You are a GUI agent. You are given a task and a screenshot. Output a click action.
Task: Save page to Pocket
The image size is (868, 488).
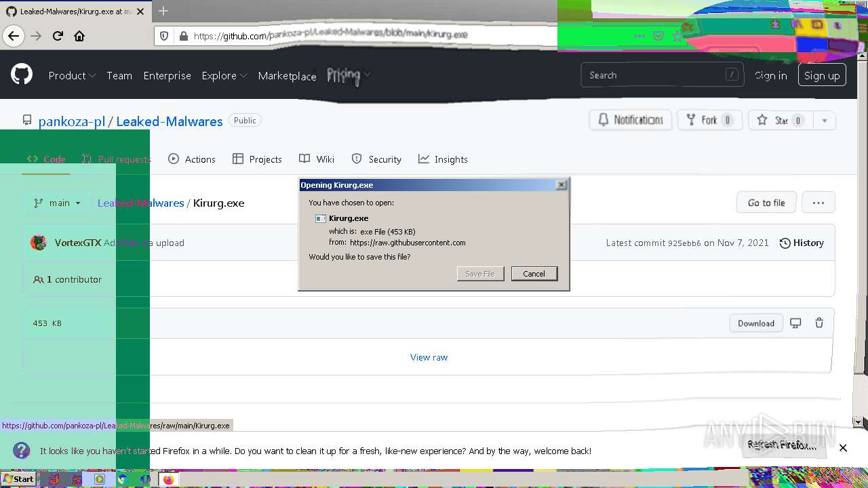point(658,36)
